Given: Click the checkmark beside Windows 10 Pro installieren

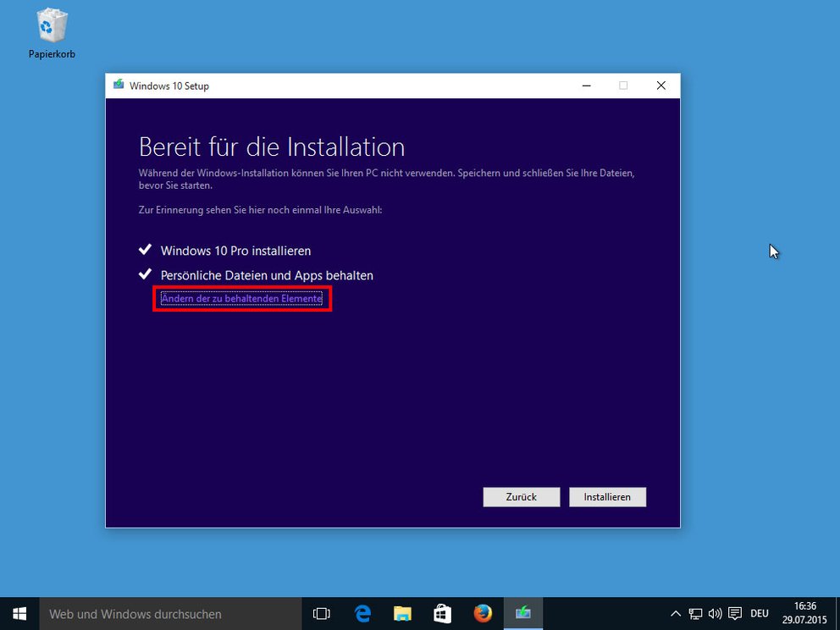Looking at the screenshot, I should point(144,249).
